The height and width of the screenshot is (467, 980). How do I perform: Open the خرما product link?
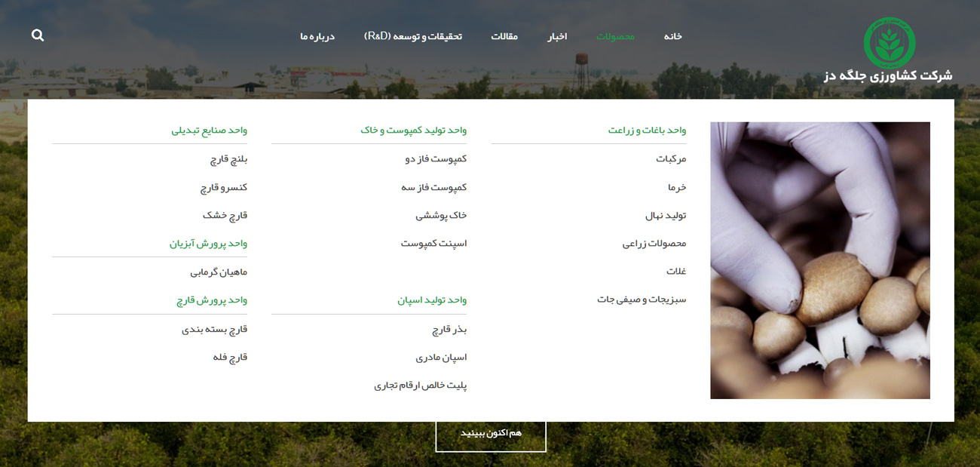[677, 187]
